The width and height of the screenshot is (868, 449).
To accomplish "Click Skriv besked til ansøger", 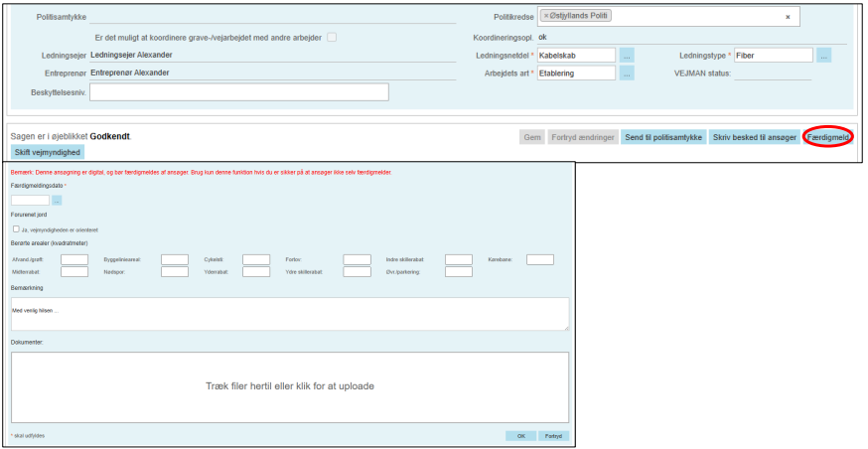I will tap(755, 137).
